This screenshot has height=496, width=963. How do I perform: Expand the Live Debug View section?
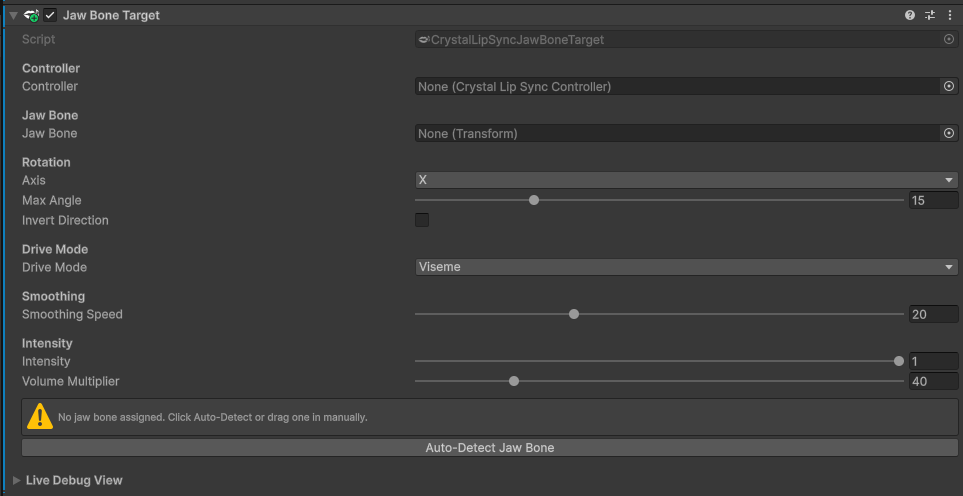16,480
